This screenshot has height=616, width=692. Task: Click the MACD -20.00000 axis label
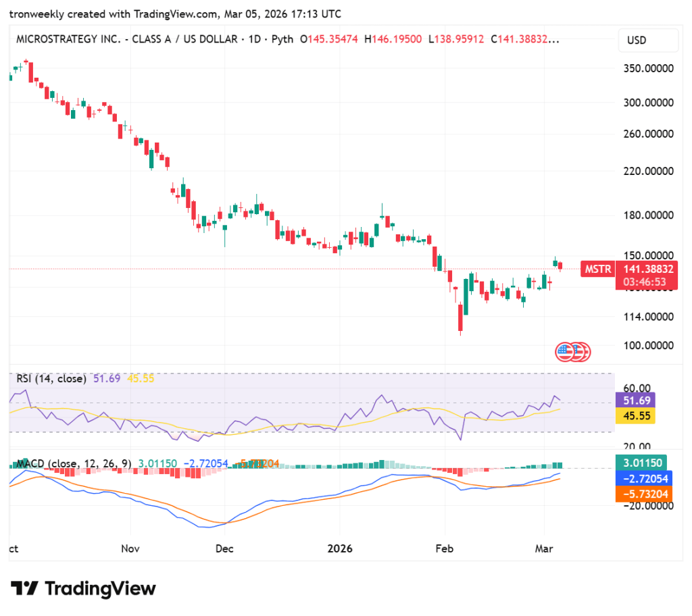(x=648, y=506)
